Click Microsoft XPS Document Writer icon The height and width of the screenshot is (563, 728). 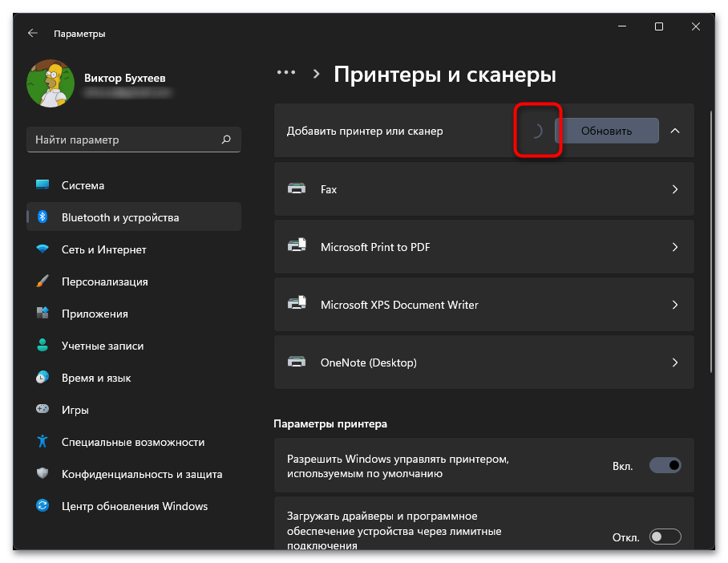point(297,303)
